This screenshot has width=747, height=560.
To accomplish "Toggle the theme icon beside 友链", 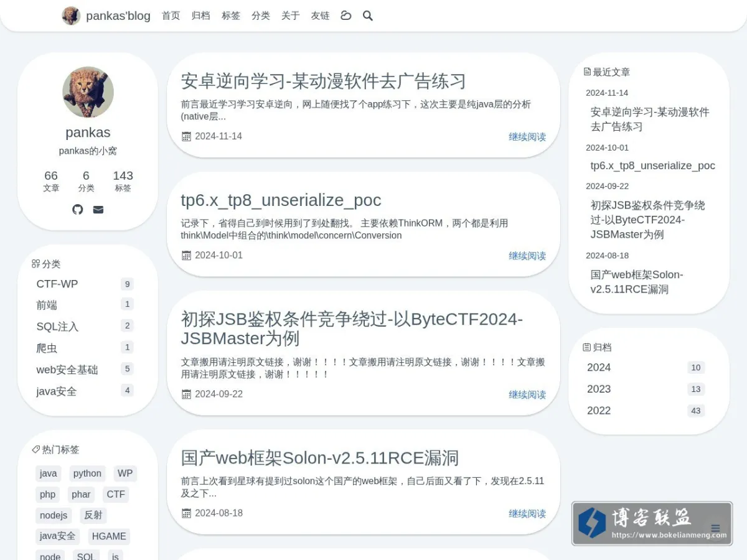I will [x=346, y=16].
